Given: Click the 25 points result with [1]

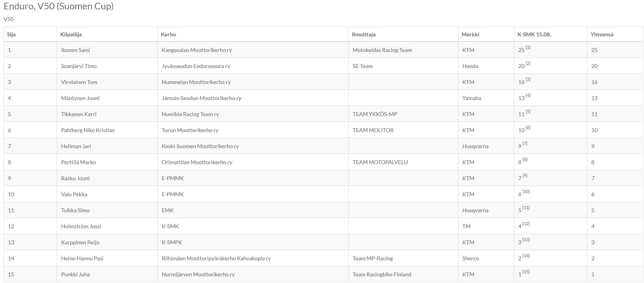Looking at the screenshot, I should tap(524, 49).
